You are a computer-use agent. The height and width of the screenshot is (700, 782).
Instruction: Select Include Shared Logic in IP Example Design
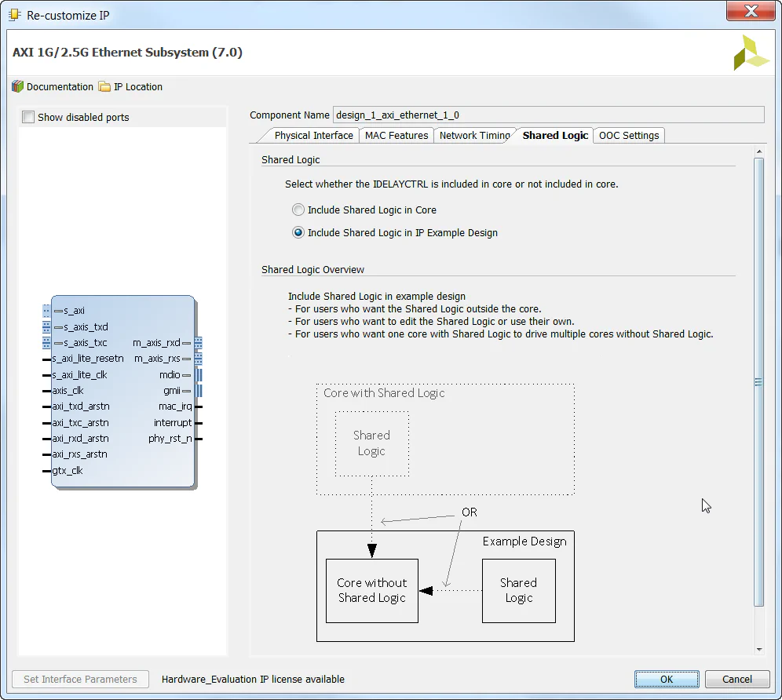click(x=298, y=232)
